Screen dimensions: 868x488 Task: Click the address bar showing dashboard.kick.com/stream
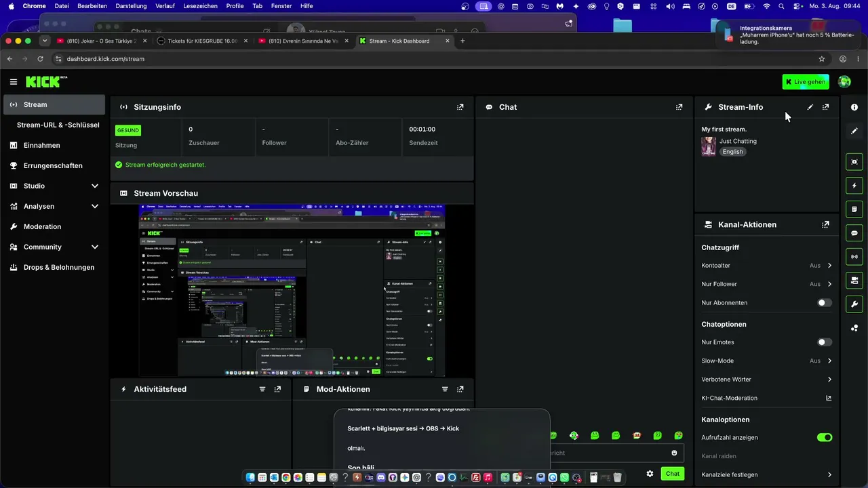tap(434, 59)
